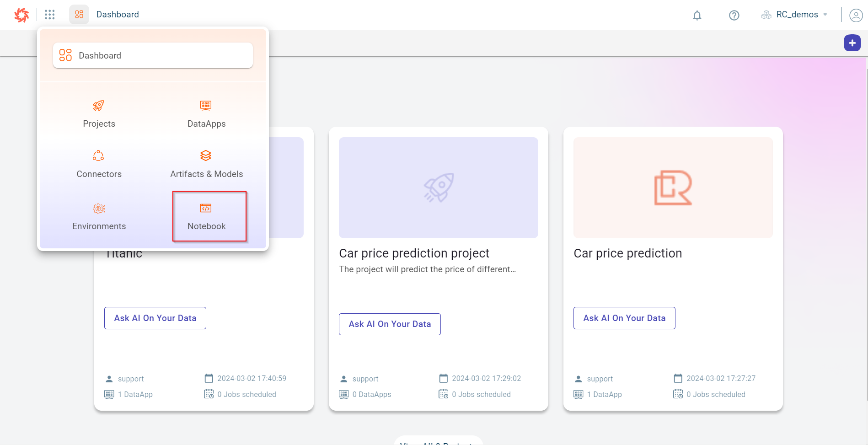
Task: Click the user profile avatar icon
Action: pos(856,16)
